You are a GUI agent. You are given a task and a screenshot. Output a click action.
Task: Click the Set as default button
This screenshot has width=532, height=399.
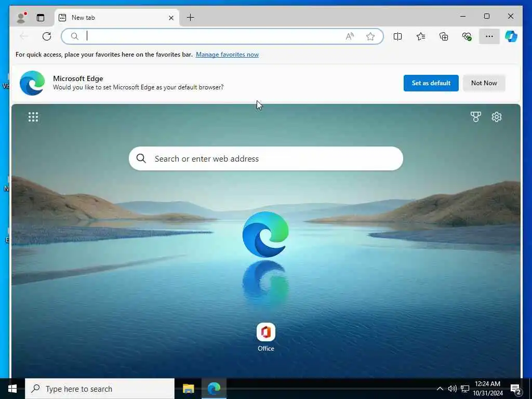click(431, 83)
